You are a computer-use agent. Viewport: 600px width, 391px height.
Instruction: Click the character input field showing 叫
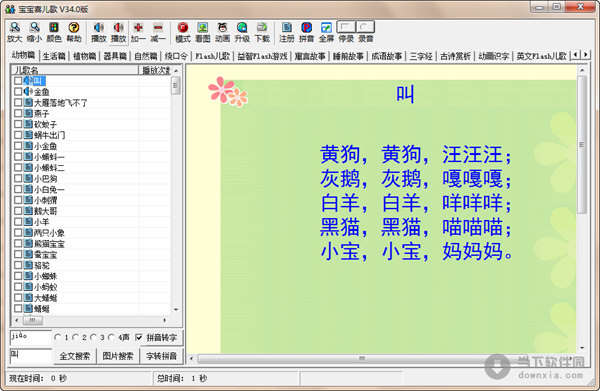click(31, 355)
